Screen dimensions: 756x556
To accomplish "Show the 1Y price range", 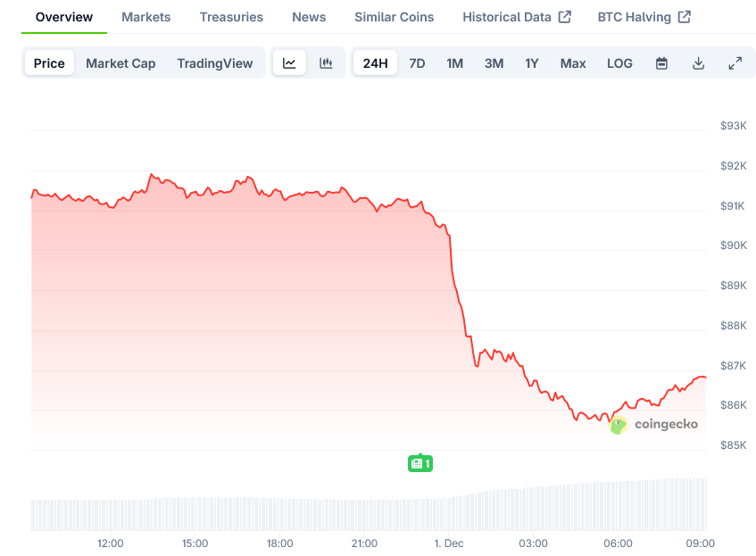I will click(x=532, y=63).
